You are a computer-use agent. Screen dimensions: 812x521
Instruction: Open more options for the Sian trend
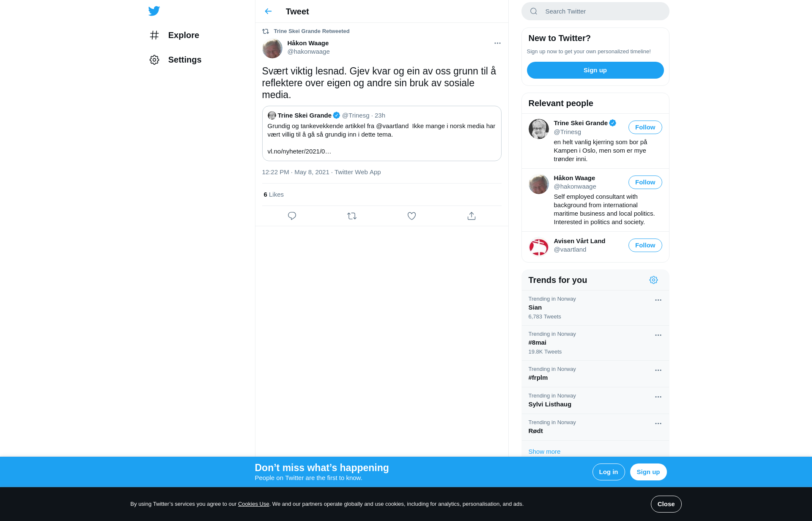(658, 300)
